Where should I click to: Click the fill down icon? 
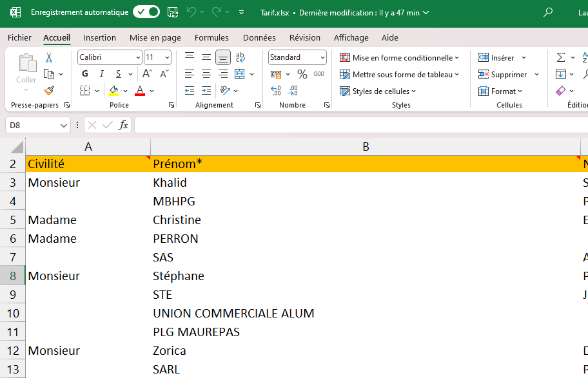point(561,74)
